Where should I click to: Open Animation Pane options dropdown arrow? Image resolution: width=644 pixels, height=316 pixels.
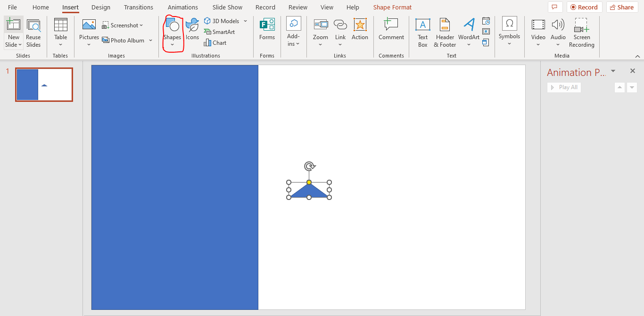click(613, 71)
